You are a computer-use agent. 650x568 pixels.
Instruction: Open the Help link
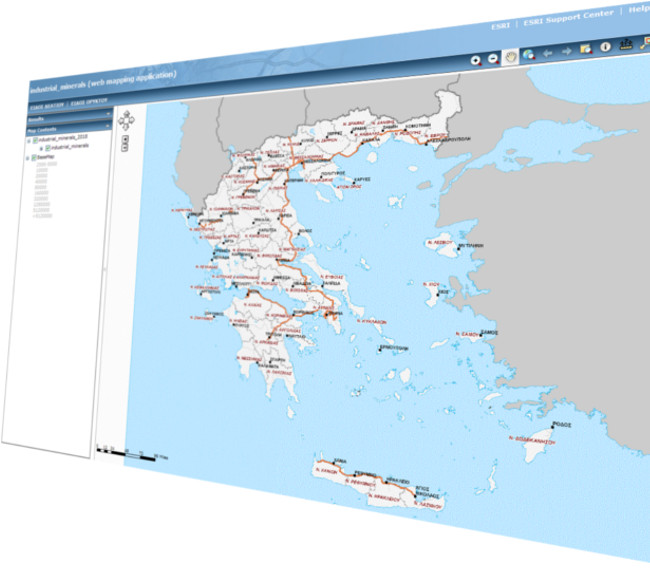639,9
